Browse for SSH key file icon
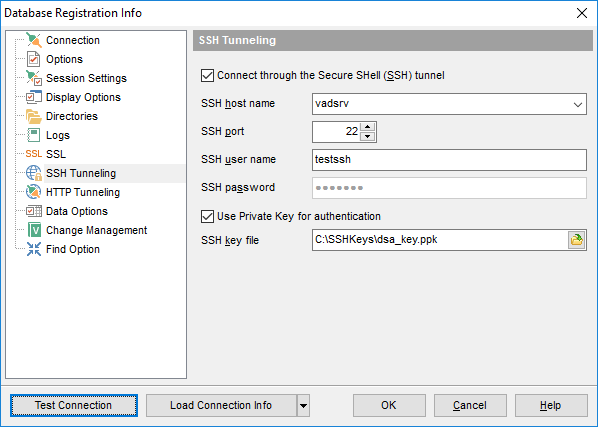This screenshot has width=598, height=427. point(576,240)
